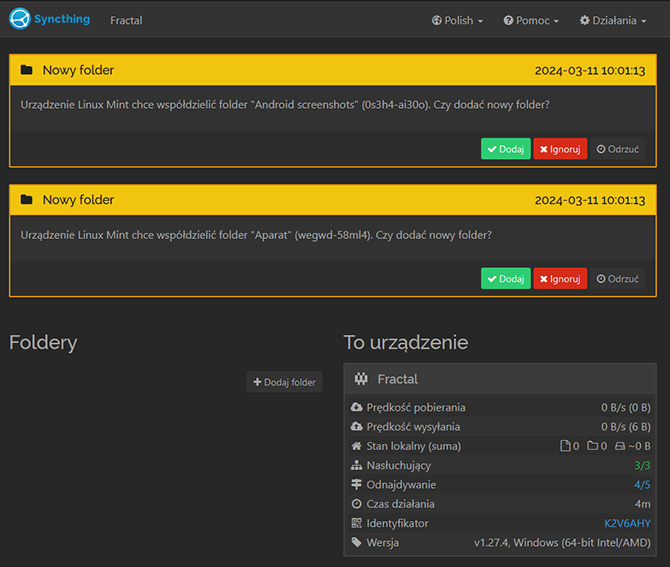Image resolution: width=670 pixels, height=567 pixels.
Task: Click the Syncthing logo icon
Action: click(x=20, y=19)
